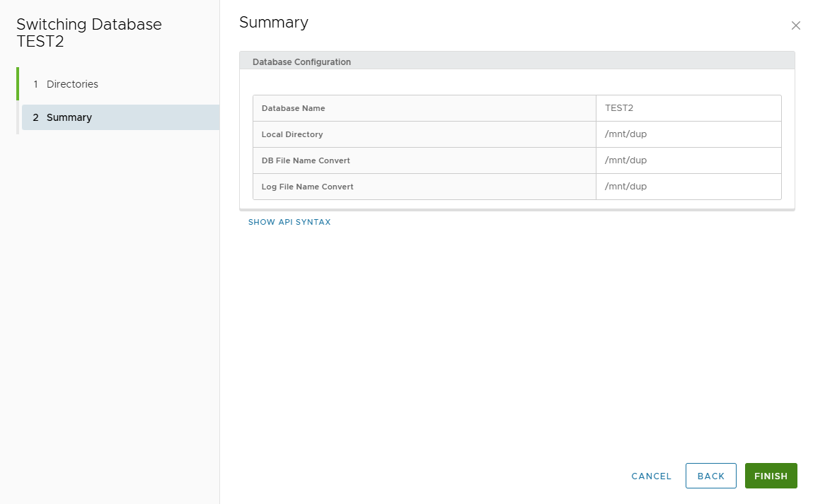This screenshot has width=813, height=504.
Task: Click the Local Directory /mnt/dup value
Action: pos(625,134)
